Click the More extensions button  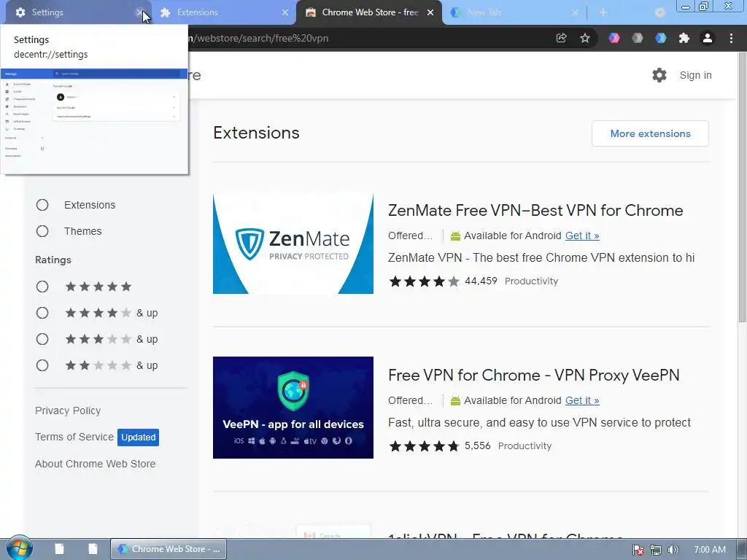click(650, 133)
